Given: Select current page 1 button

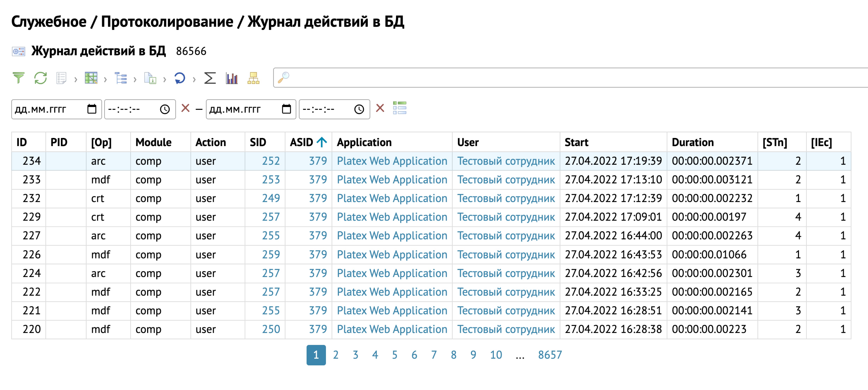Looking at the screenshot, I should pyautogui.click(x=316, y=355).
